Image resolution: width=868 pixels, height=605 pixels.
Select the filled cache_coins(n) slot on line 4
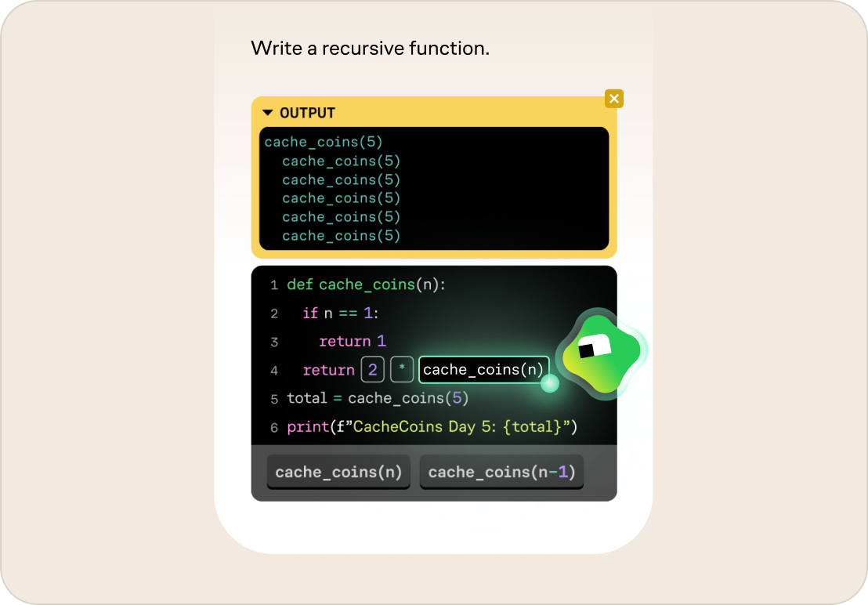[484, 369]
